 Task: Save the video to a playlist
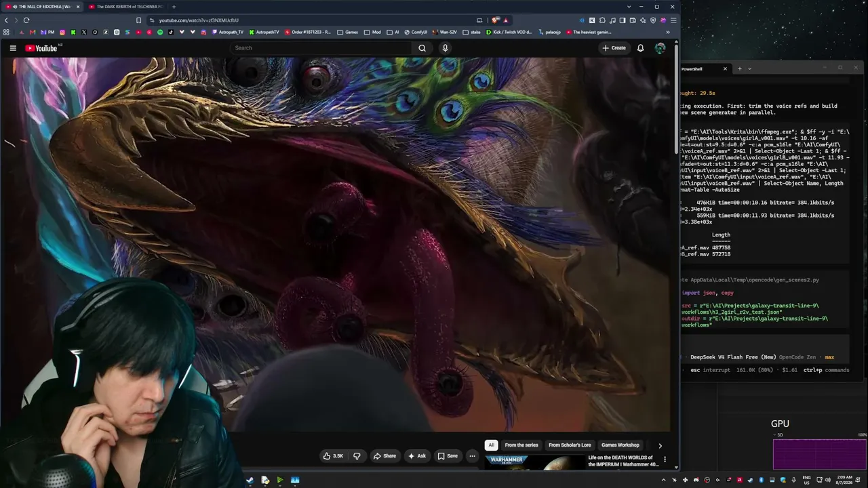tap(448, 456)
